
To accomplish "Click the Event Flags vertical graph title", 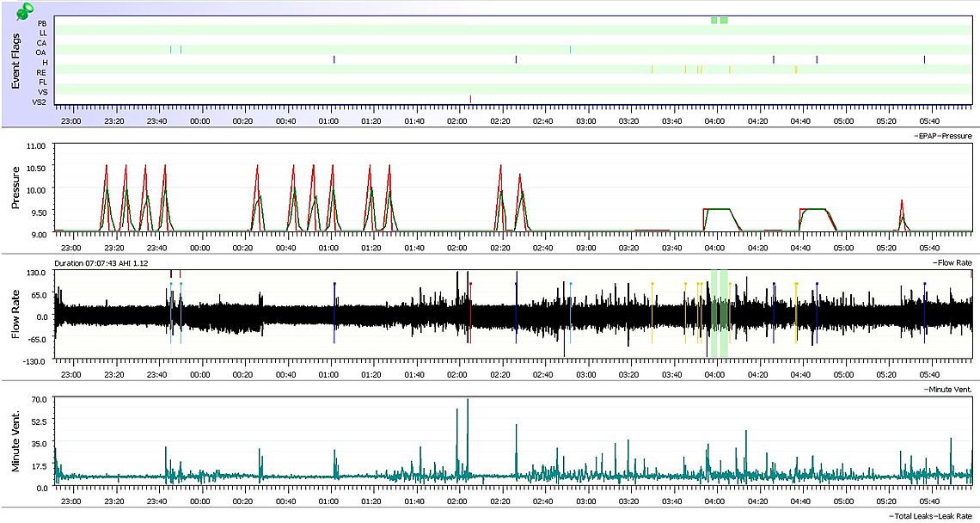I will 17,61.
